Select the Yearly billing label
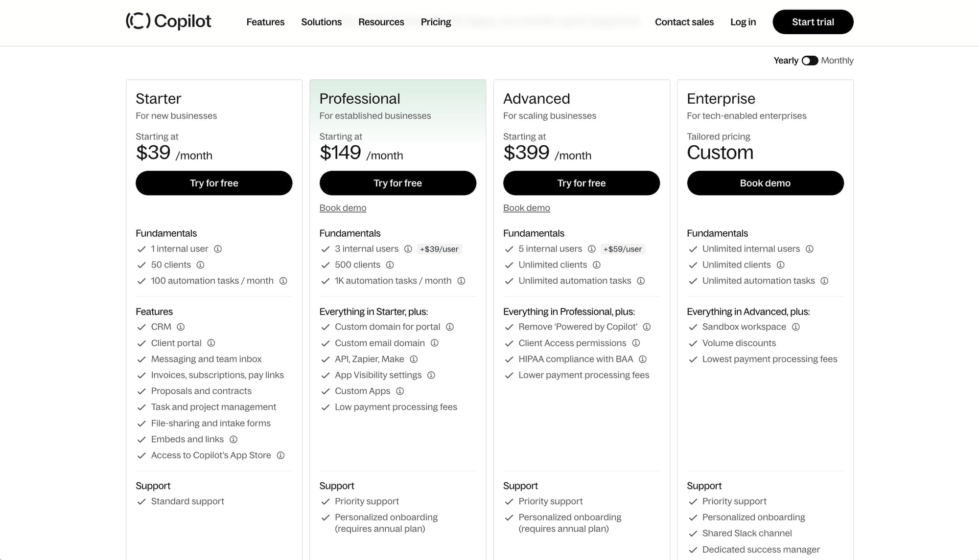Image resolution: width=979 pixels, height=560 pixels. (786, 61)
